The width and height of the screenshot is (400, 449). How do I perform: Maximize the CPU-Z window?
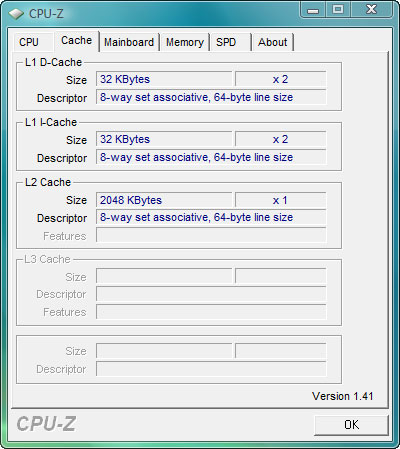pyautogui.click(x=338, y=10)
